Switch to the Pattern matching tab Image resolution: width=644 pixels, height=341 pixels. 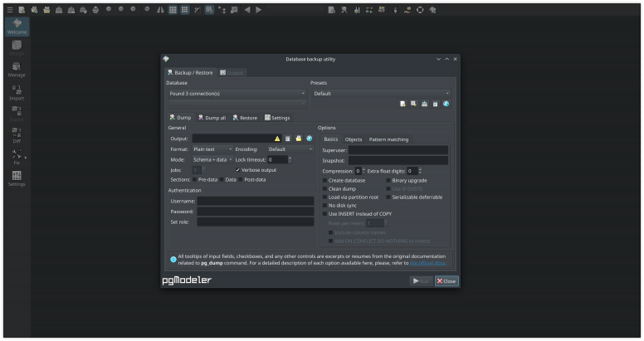[388, 139]
